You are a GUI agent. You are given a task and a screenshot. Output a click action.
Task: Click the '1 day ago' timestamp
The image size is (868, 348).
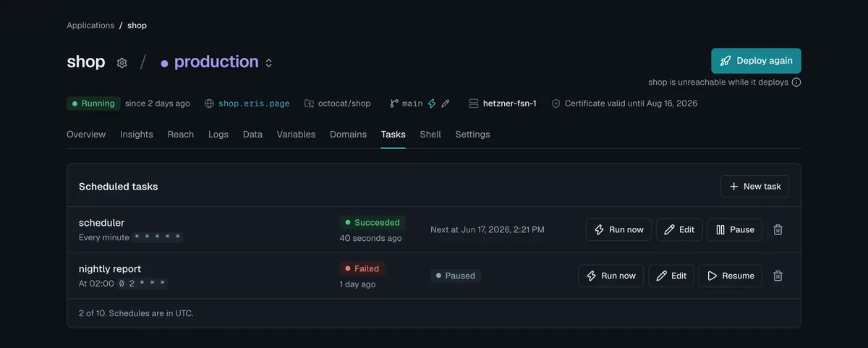pos(358,284)
